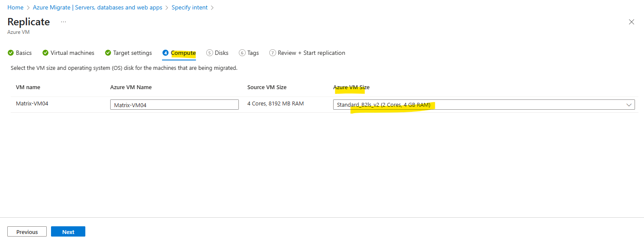The width and height of the screenshot is (644, 240).
Task: Open the ellipsis menu next to Replicate
Action: tap(63, 22)
